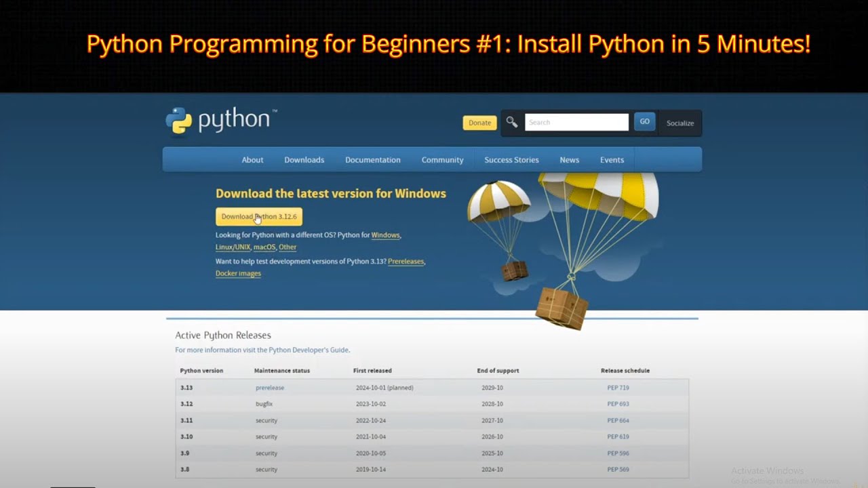Click the First released column header
868x488 pixels.
[372, 371]
